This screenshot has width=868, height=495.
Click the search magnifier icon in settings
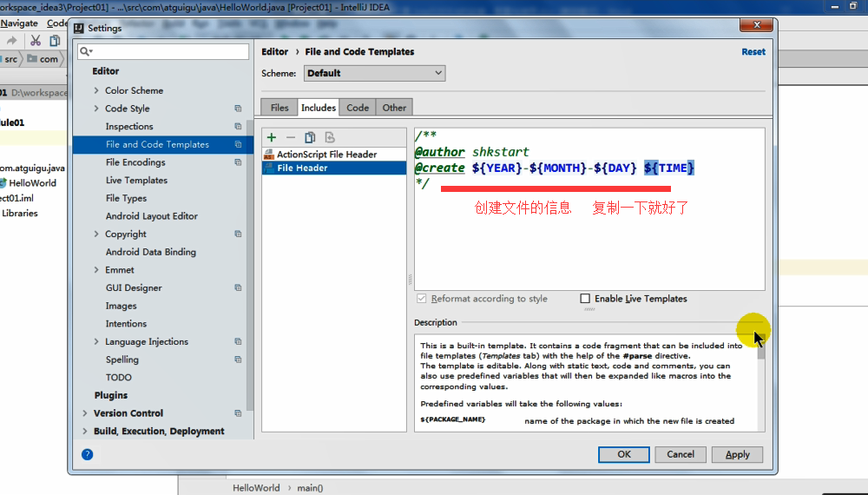(x=85, y=51)
